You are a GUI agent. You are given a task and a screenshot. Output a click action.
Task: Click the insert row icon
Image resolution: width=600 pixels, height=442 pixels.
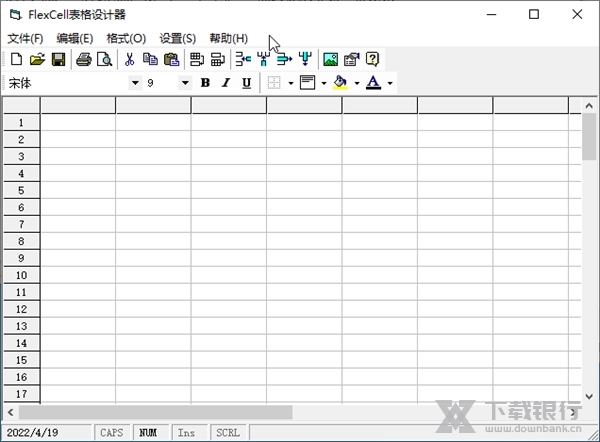click(197, 59)
